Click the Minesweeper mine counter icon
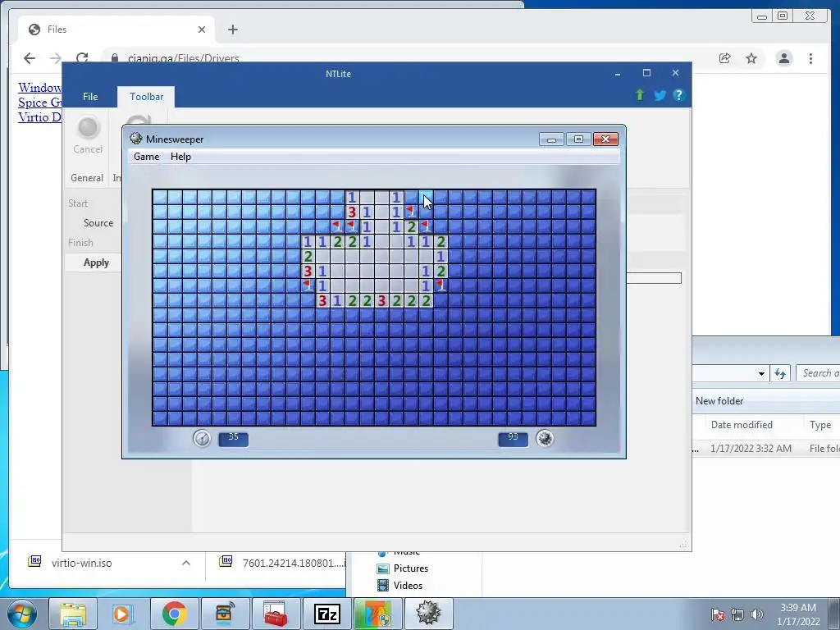The image size is (840, 630). [545, 439]
